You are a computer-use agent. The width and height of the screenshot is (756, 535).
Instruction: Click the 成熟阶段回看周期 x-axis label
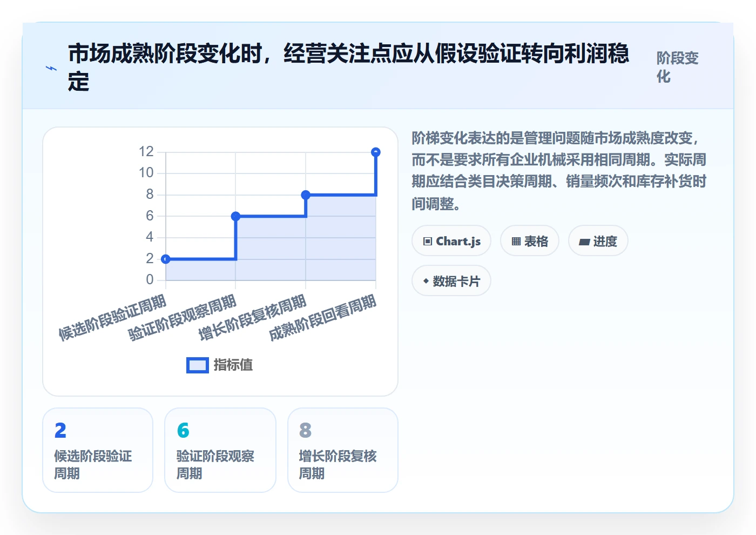pyautogui.click(x=323, y=318)
